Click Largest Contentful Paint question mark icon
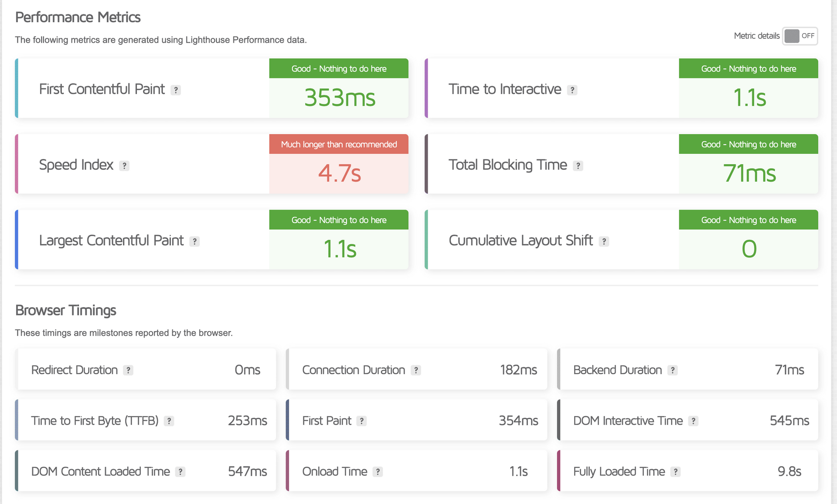The width and height of the screenshot is (837, 504). (194, 241)
